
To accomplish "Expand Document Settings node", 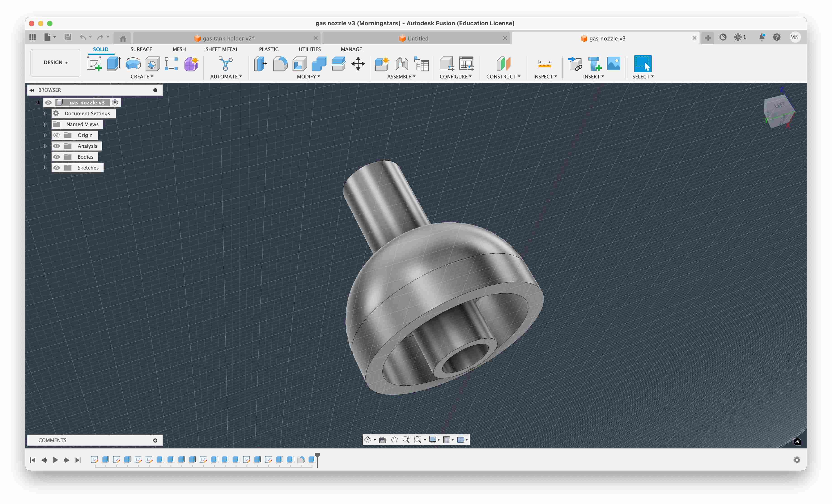I will tap(45, 113).
